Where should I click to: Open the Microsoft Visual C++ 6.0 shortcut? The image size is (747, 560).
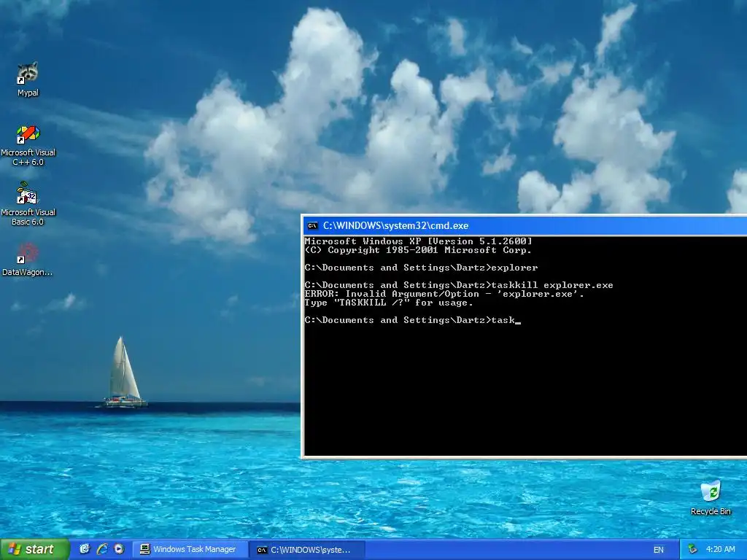[x=28, y=145]
